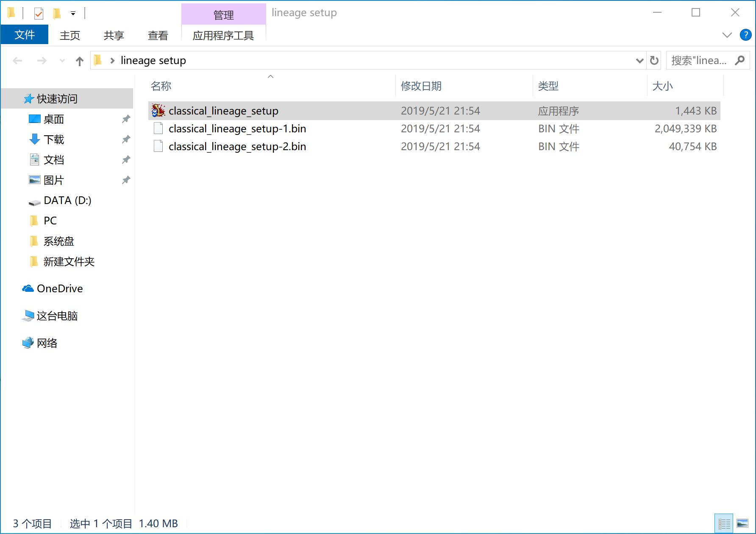Viewport: 756px width, 534px height.
Task: Open the address bar history dropdown
Action: pyautogui.click(x=639, y=61)
